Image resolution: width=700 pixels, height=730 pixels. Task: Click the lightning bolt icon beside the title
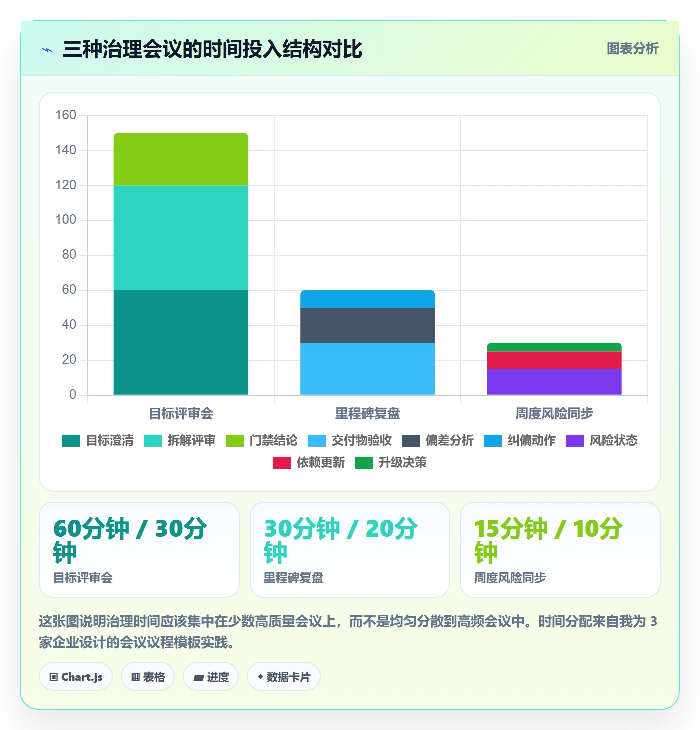47,50
